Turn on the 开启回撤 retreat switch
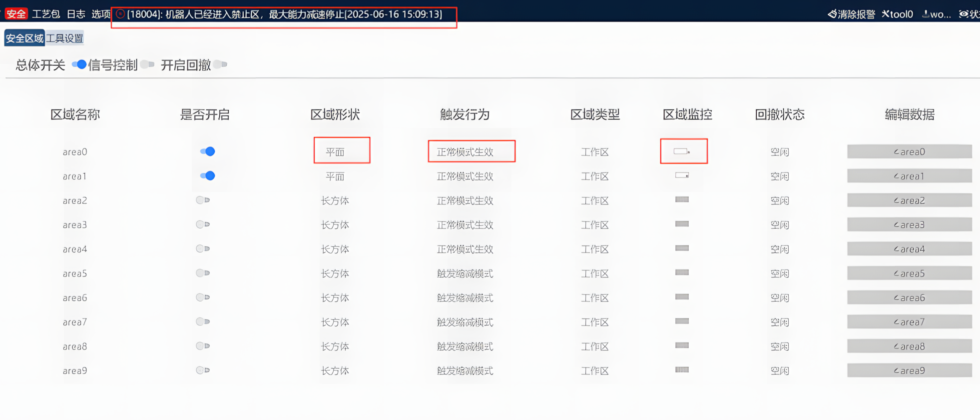This screenshot has width=980, height=420. (220, 64)
